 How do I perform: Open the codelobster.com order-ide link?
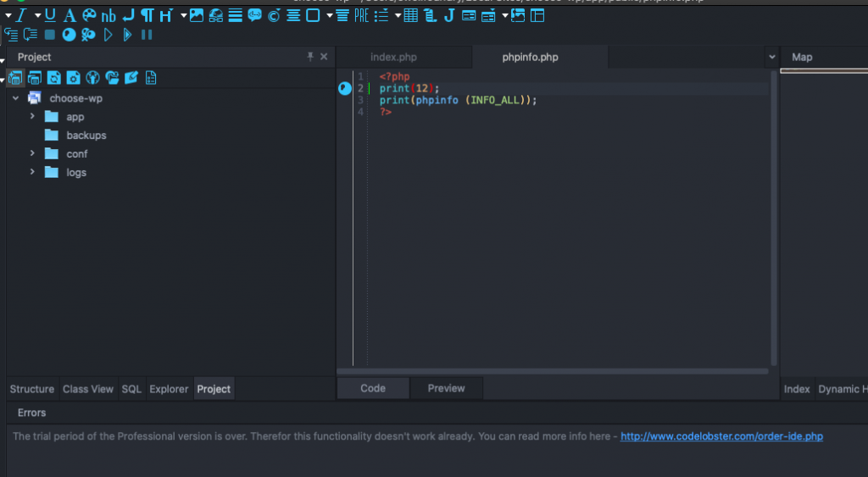pyautogui.click(x=721, y=436)
